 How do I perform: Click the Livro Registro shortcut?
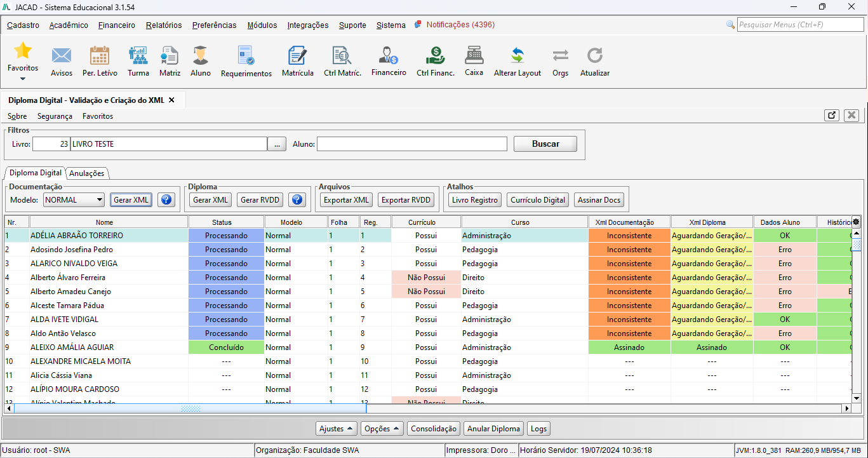(475, 200)
